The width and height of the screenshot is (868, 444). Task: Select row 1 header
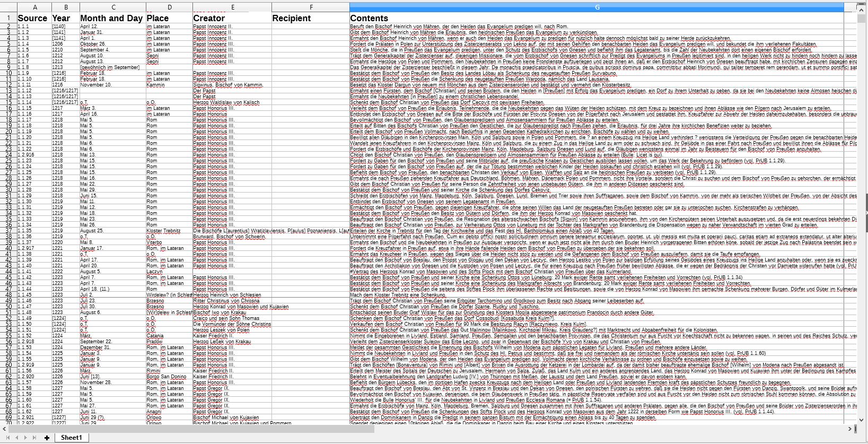click(8, 18)
